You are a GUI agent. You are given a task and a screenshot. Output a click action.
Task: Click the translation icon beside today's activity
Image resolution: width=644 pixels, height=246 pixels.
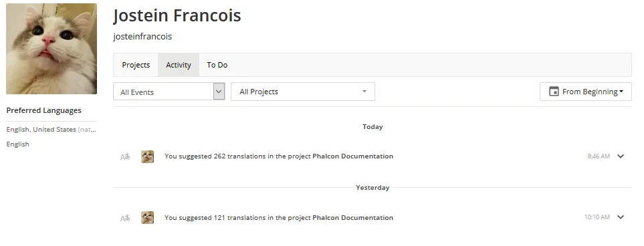coord(125,156)
